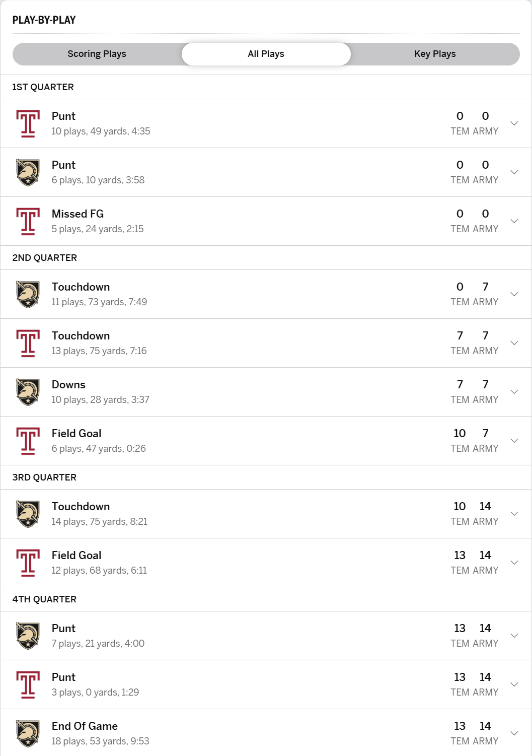Viewport: 532px width, 756px height.
Task: Click Army logo on 6-play punt drive
Action: tap(28, 172)
